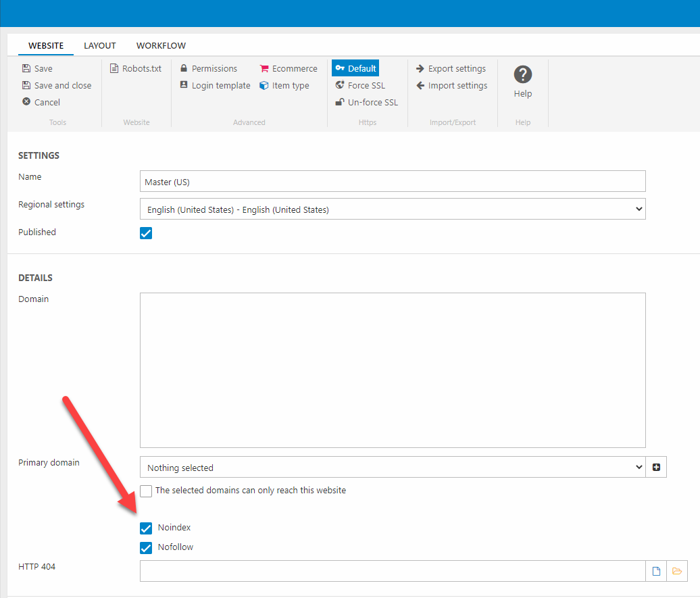Switch to the Workflow tab
This screenshot has height=598, width=700.
(161, 46)
